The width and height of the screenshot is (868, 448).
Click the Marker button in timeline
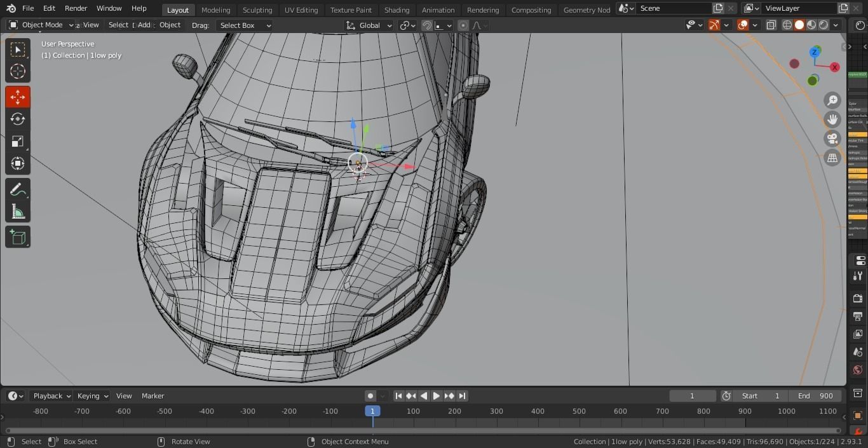click(x=153, y=396)
